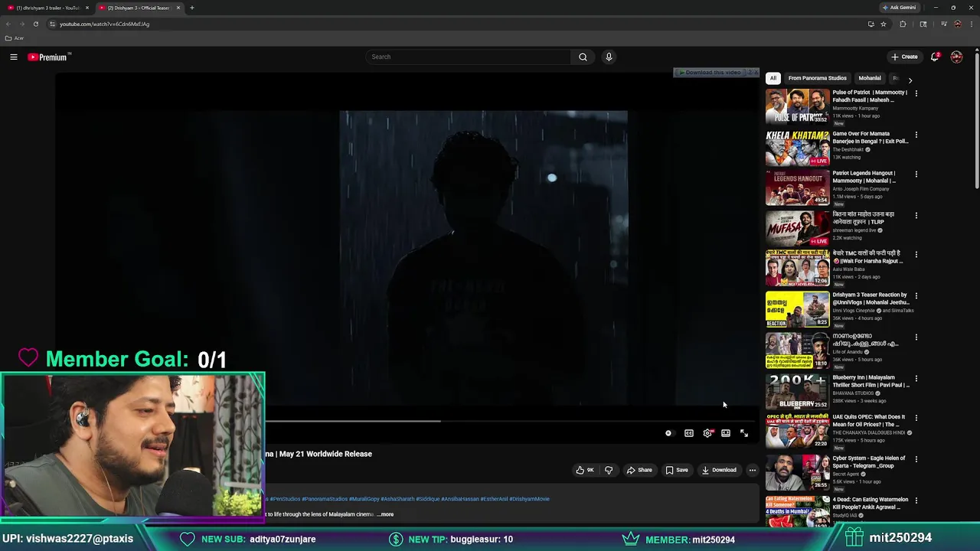This screenshot has width=980, height=551.
Task: Turn on subtitles CC in player
Action: [x=689, y=433]
